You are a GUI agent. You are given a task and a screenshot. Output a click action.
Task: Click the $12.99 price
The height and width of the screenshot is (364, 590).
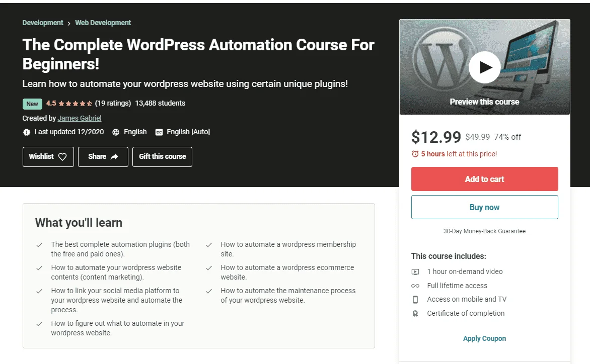[436, 137]
